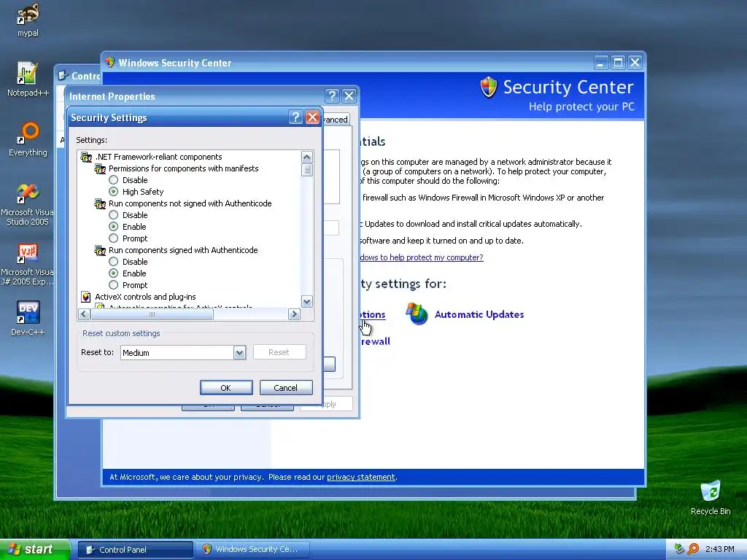Open the privacy statement link
This screenshot has width=747, height=560.
360,477
